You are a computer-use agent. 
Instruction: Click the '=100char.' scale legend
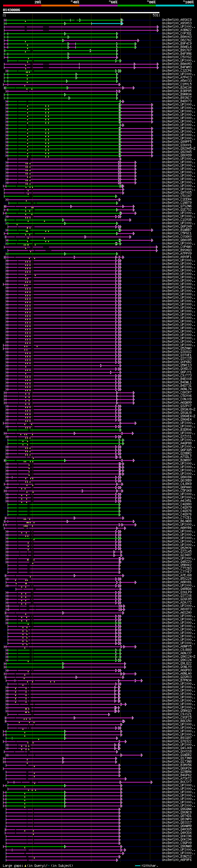[149, 866]
